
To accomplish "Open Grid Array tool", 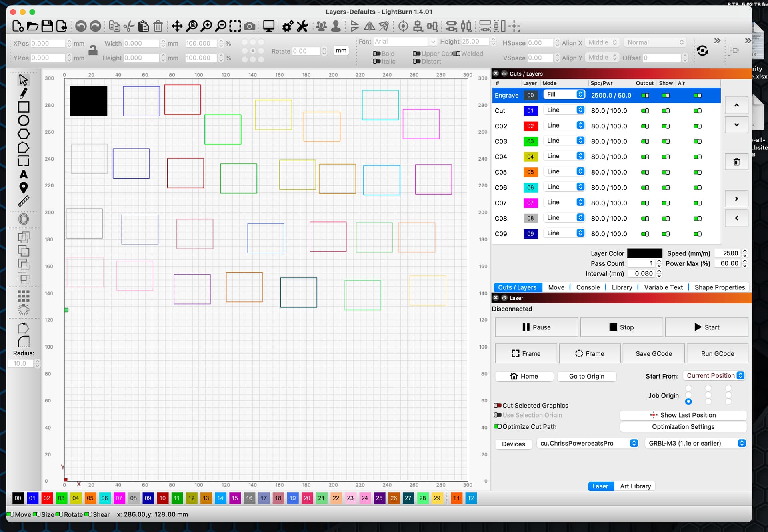I will [x=23, y=296].
